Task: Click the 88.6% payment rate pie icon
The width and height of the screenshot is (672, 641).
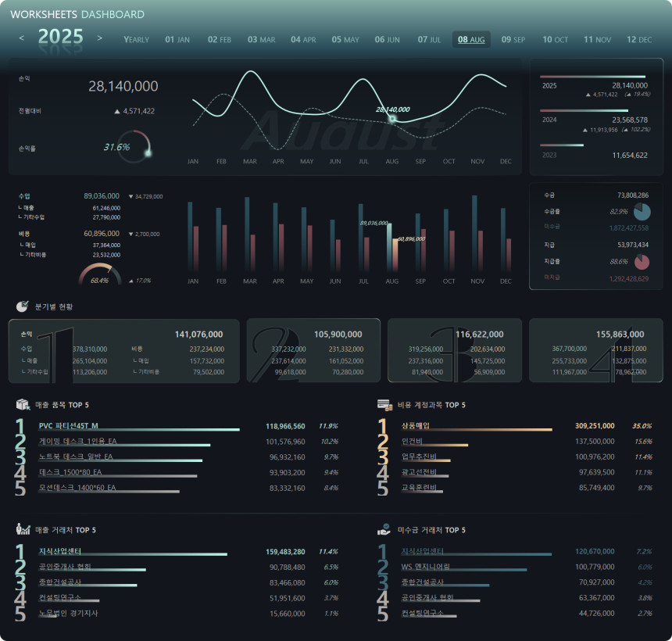Action: click(x=642, y=262)
